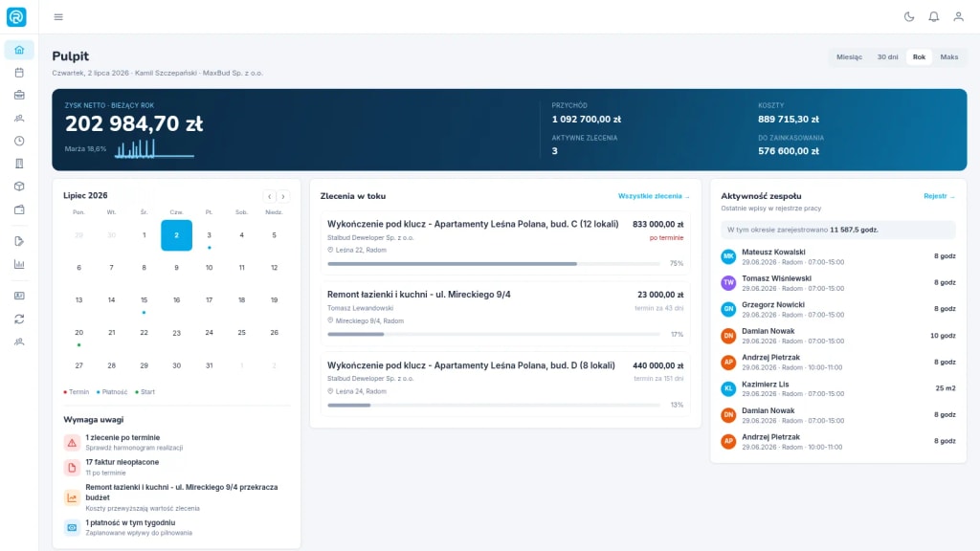Click the unpaid invoices document icon
The image size is (980, 551).
pyautogui.click(x=72, y=467)
